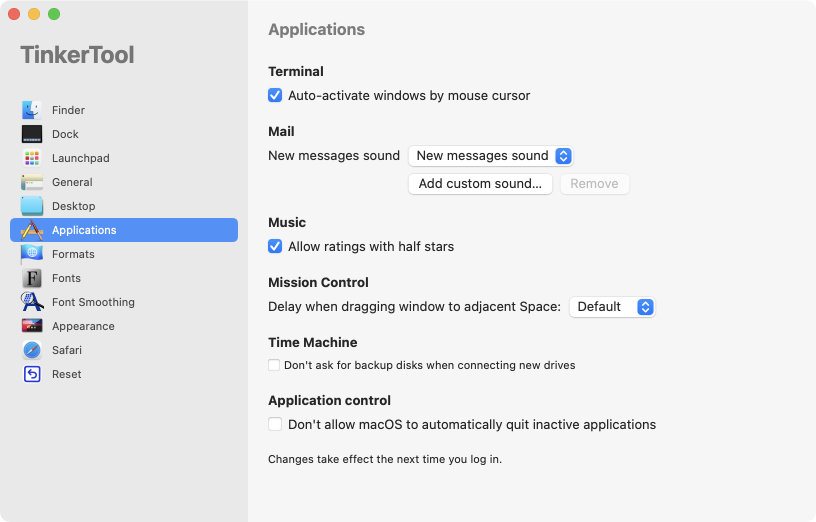The image size is (816, 522).
Task: Click the Mission Control heading
Action: pyautogui.click(x=318, y=282)
